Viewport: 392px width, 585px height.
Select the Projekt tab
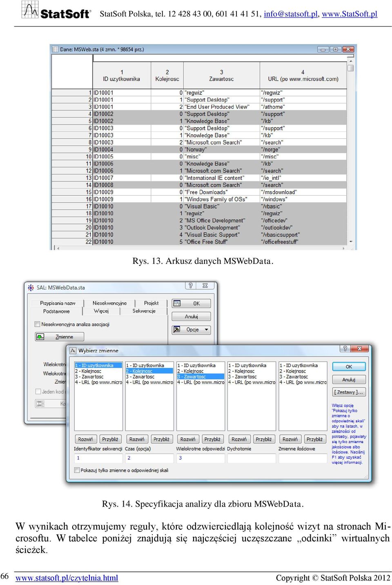tap(151, 303)
